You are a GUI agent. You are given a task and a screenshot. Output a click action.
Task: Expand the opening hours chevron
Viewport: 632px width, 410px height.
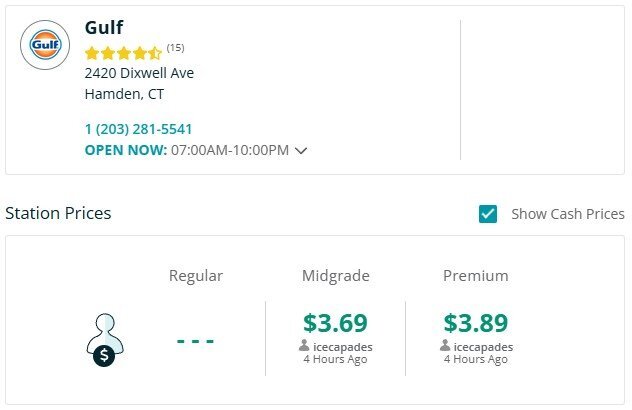point(301,151)
